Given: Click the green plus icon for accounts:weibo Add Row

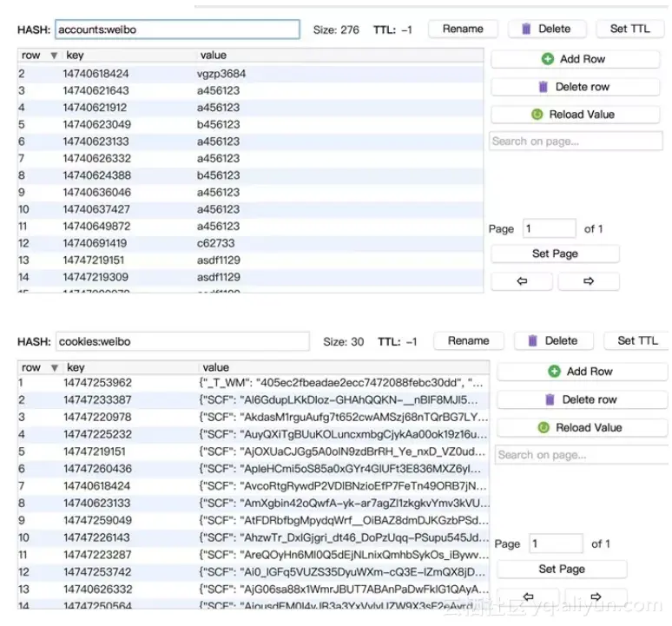Looking at the screenshot, I should coord(548,59).
